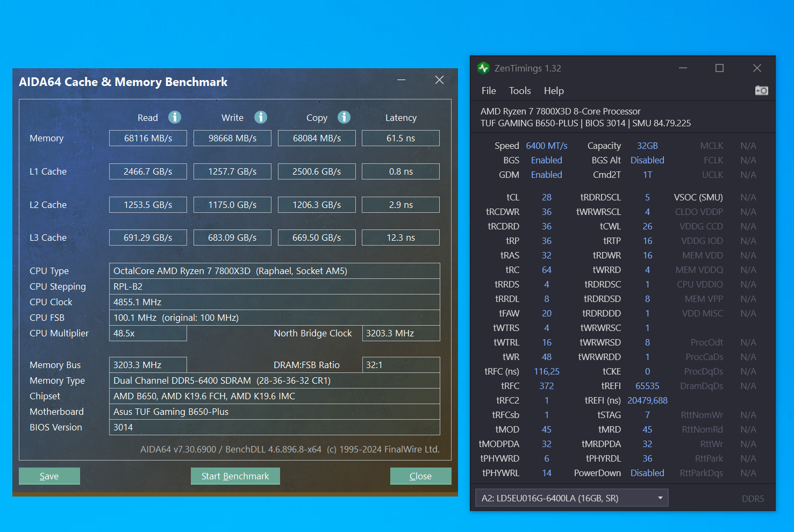Click the Copy info icon in AIDA64
Screen dimensions: 794x532
344,117
